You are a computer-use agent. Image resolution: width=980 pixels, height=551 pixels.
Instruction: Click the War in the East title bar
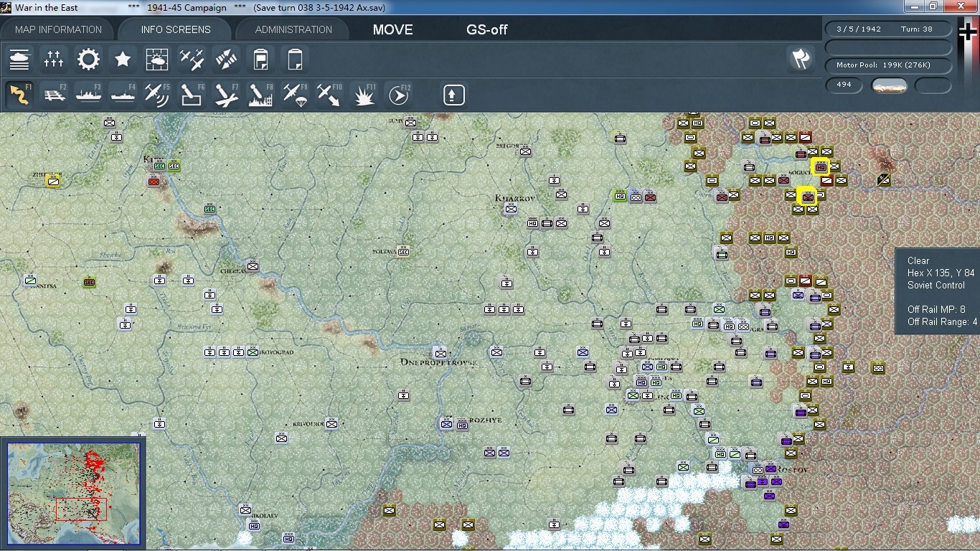click(x=490, y=7)
